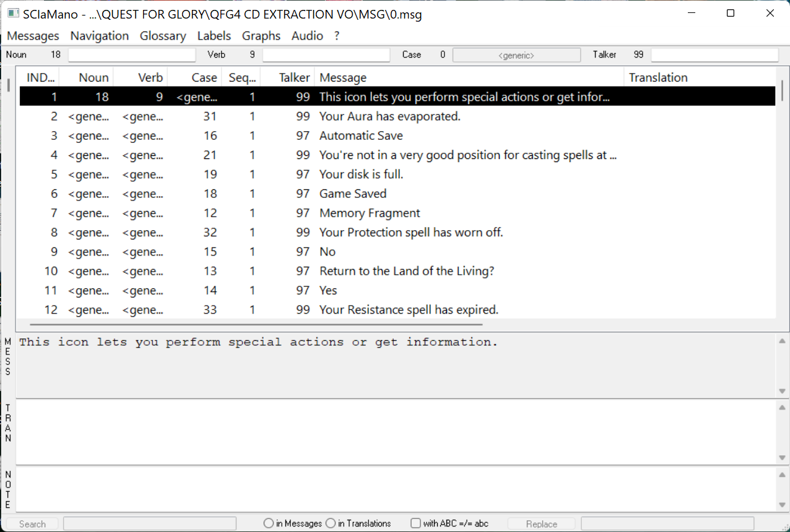Click the replace text input field
The width and height of the screenshot is (790, 532).
pyautogui.click(x=667, y=524)
